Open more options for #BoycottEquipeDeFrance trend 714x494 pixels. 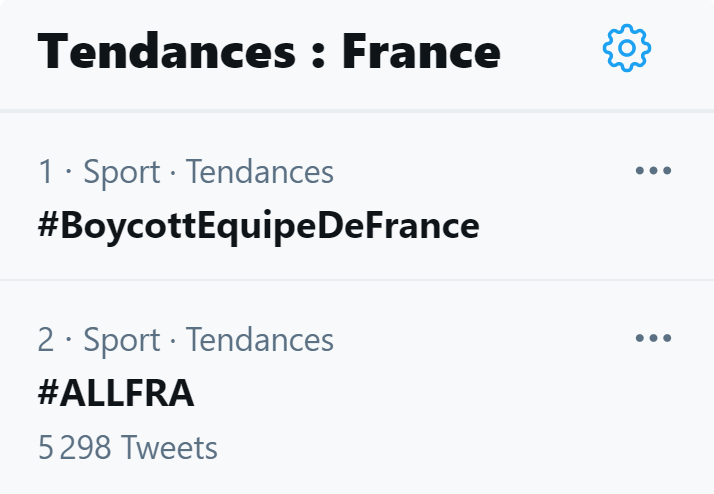(x=653, y=171)
